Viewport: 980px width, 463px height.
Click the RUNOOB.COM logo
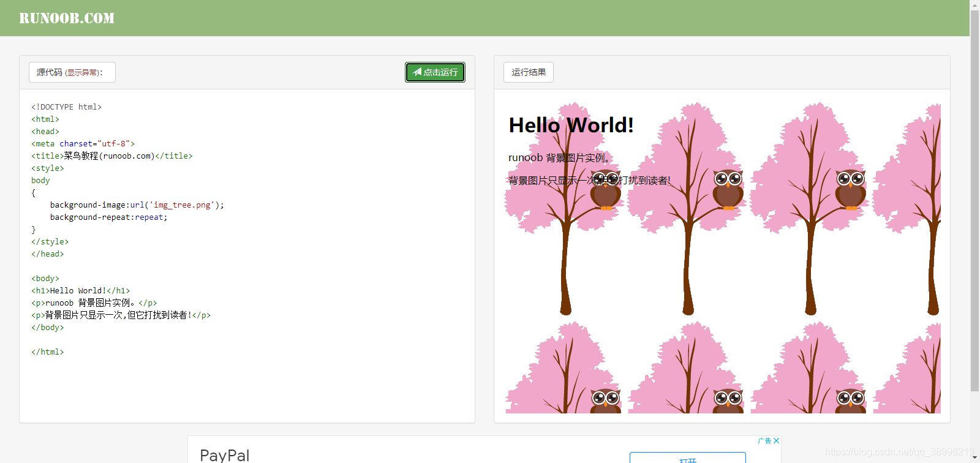[67, 18]
